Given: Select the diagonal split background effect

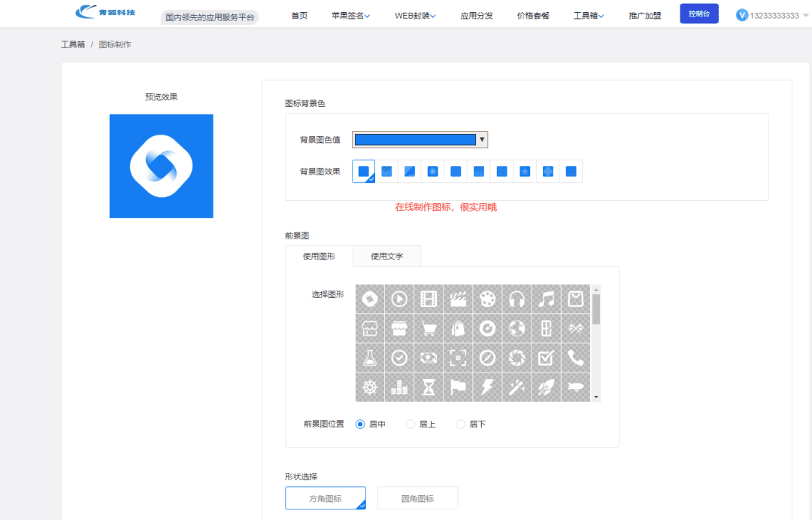Looking at the screenshot, I should tap(410, 172).
